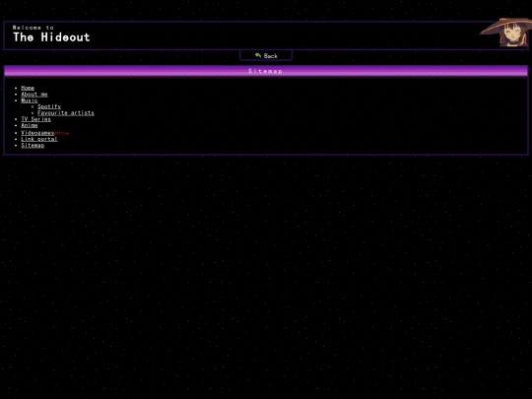Open the Videogames link
The image size is (532, 399).
click(x=37, y=133)
